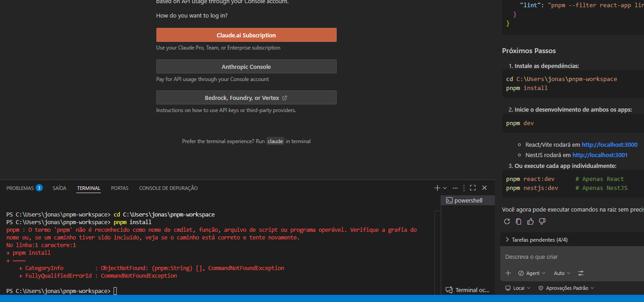Switch to the PROBLEMAS tab
Viewport: 644px width, 302px height.
tap(24, 188)
